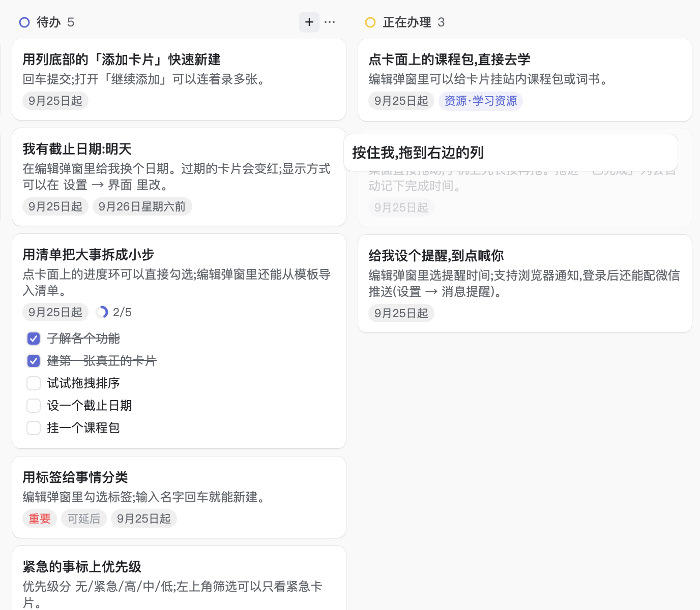Click the 9月26日星期六前 due date chip
The width and height of the screenshot is (700, 610).
pyautogui.click(x=142, y=206)
